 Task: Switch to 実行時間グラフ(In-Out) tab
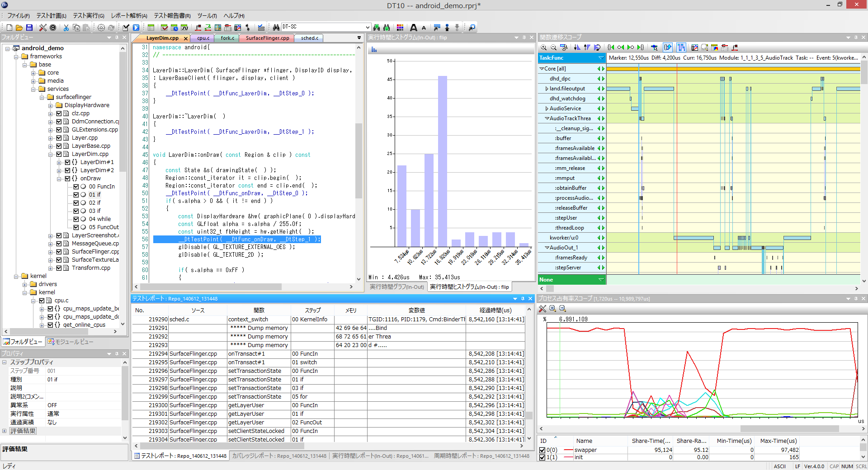coord(396,287)
